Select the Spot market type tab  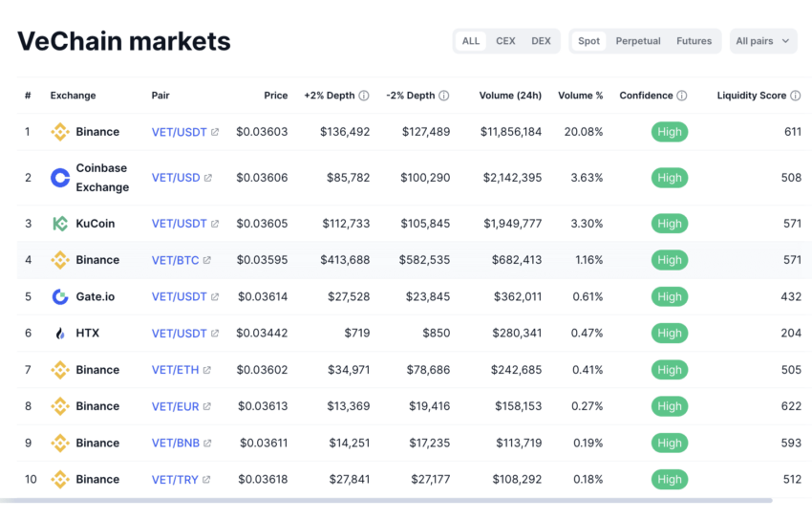[x=588, y=41]
